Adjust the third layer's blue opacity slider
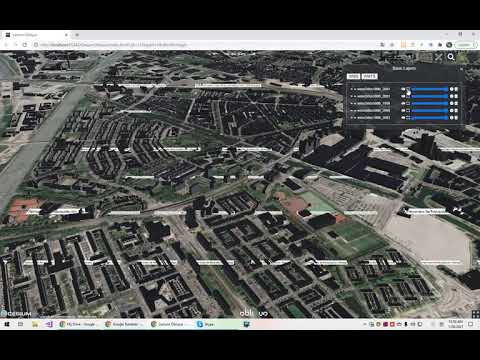 click(430, 103)
